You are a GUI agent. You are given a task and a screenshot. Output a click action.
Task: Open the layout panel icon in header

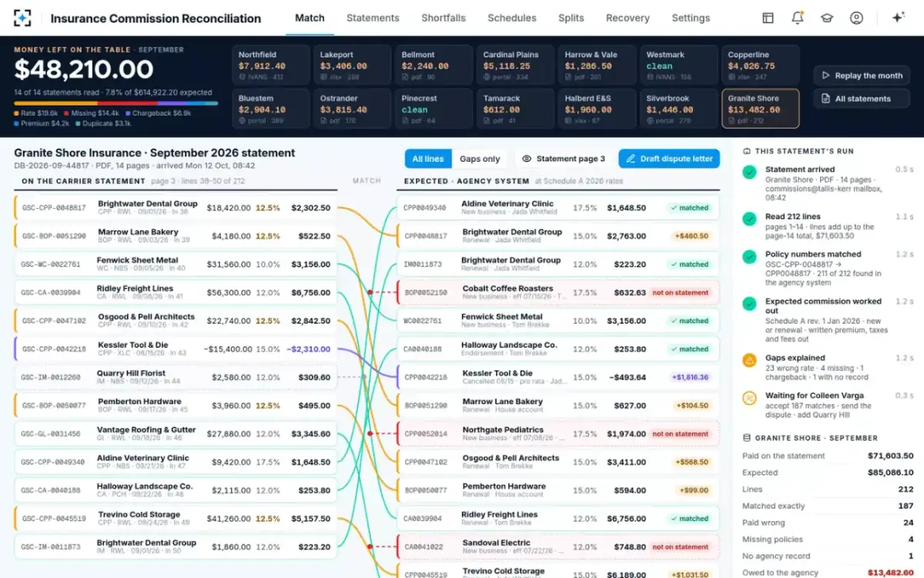(x=768, y=18)
